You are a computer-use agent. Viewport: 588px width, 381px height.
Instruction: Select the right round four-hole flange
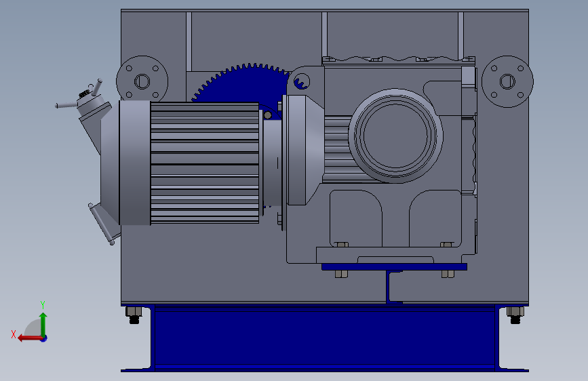click(507, 81)
